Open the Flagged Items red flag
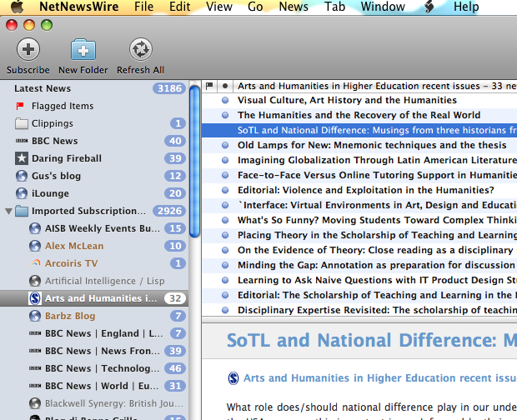 [x=20, y=106]
